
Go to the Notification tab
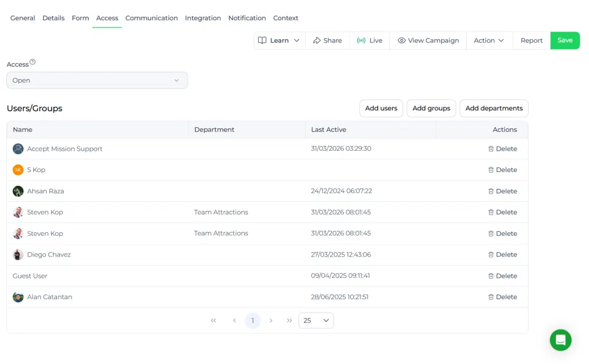pyautogui.click(x=247, y=18)
